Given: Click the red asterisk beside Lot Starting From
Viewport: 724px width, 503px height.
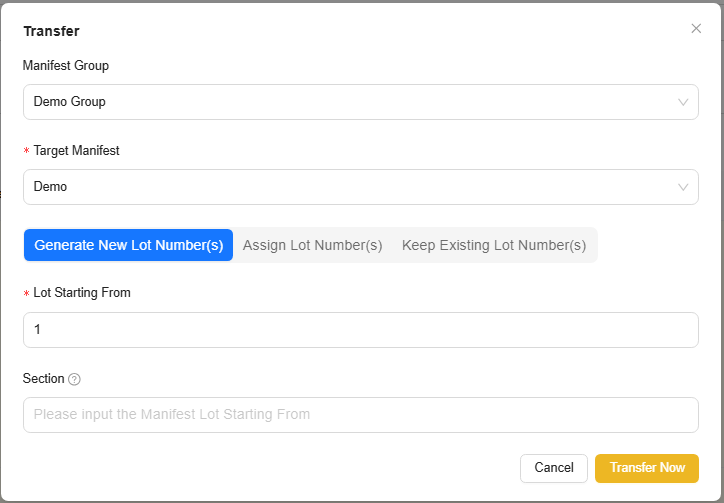Looking at the screenshot, I should click(27, 294).
